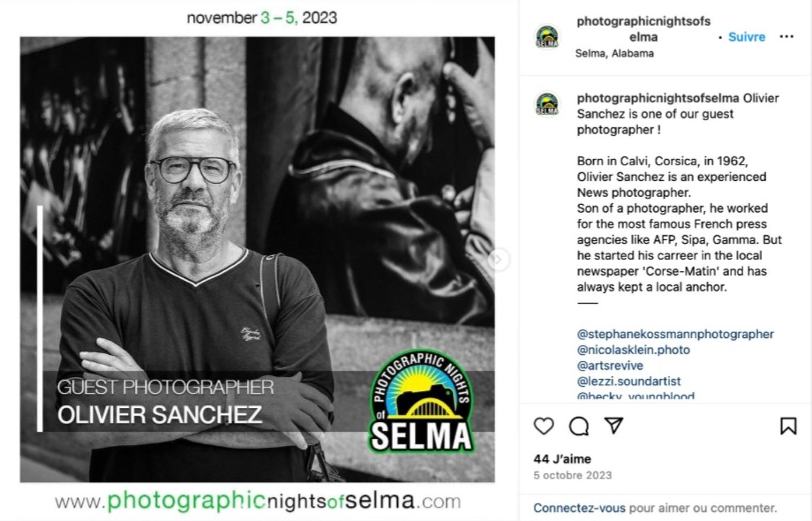Open Selma, Alabama location link

(614, 53)
